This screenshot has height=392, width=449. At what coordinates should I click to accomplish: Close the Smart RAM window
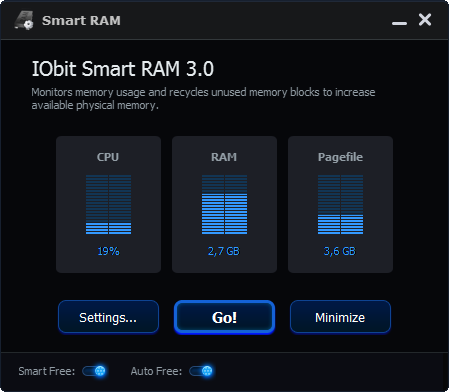425,20
